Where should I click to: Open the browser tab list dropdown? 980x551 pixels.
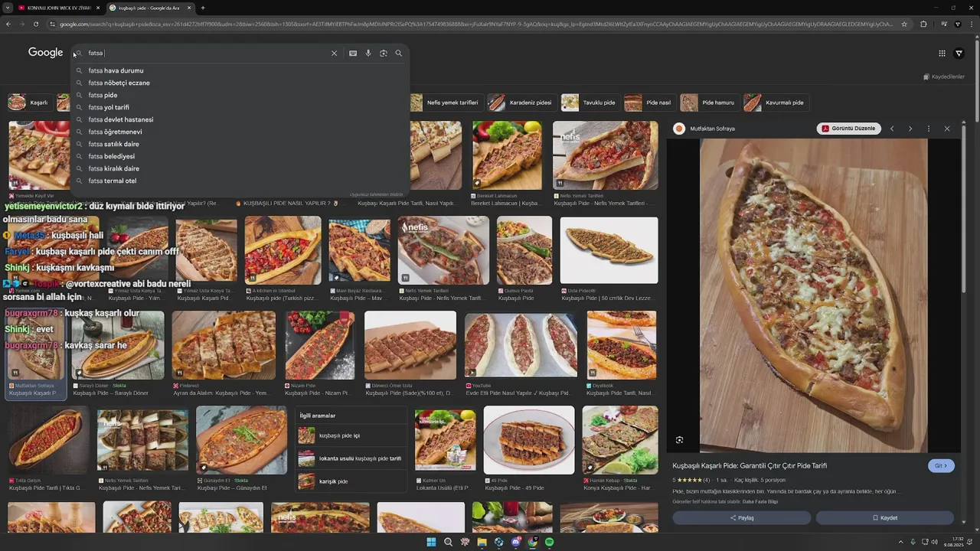[8, 8]
